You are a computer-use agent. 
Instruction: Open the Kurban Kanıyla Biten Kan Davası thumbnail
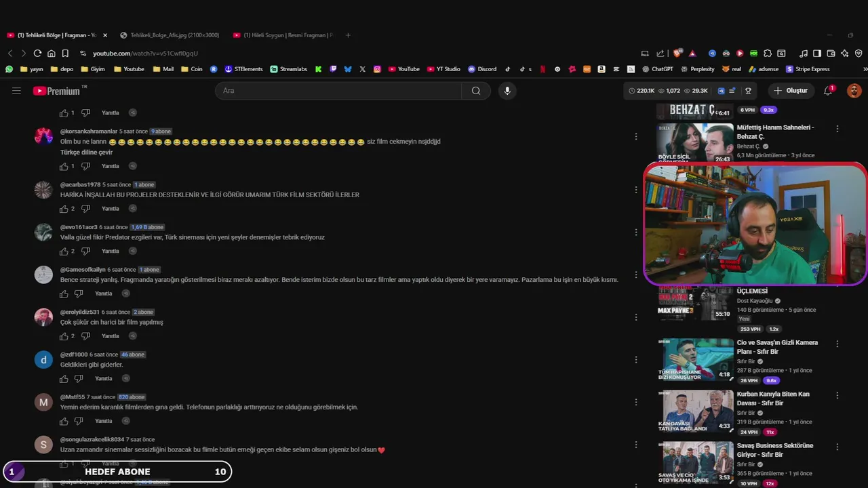[x=695, y=411]
